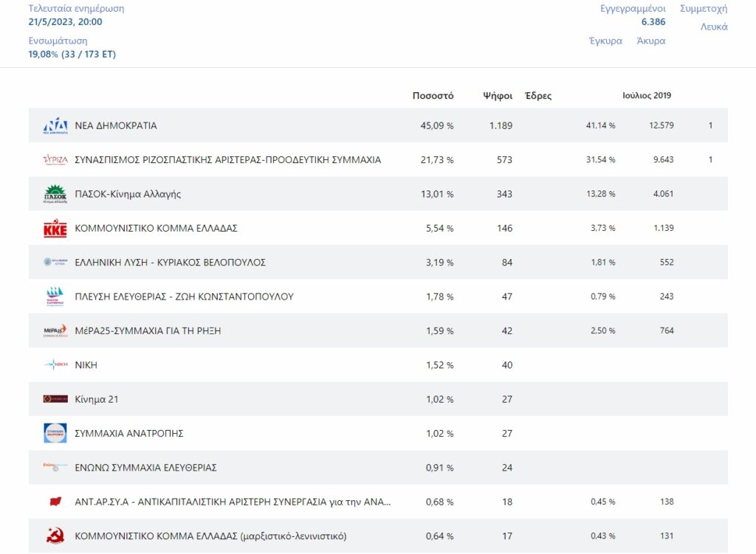This screenshot has width=756, height=554.
Task: Click the 764 July 2019 votes
Action: [x=667, y=330]
